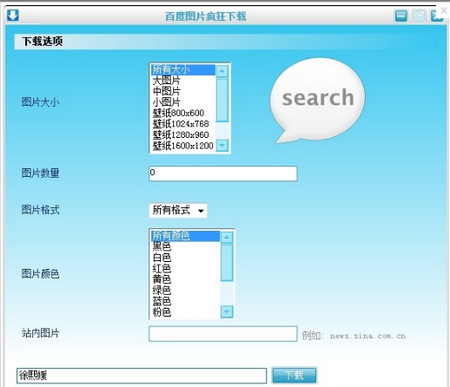The height and width of the screenshot is (387, 450).
Task: Focus the 图片数量 input field
Action: pyautogui.click(x=223, y=174)
